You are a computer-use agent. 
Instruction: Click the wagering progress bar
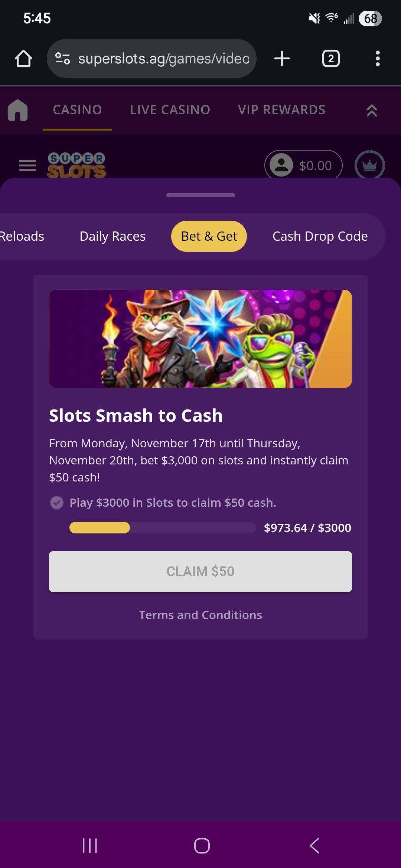click(x=162, y=527)
